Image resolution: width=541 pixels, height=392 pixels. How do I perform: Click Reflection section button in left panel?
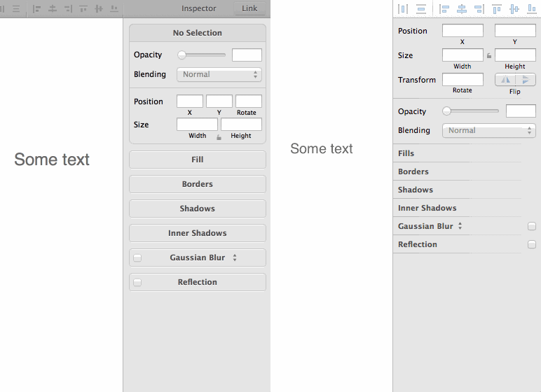198,282
